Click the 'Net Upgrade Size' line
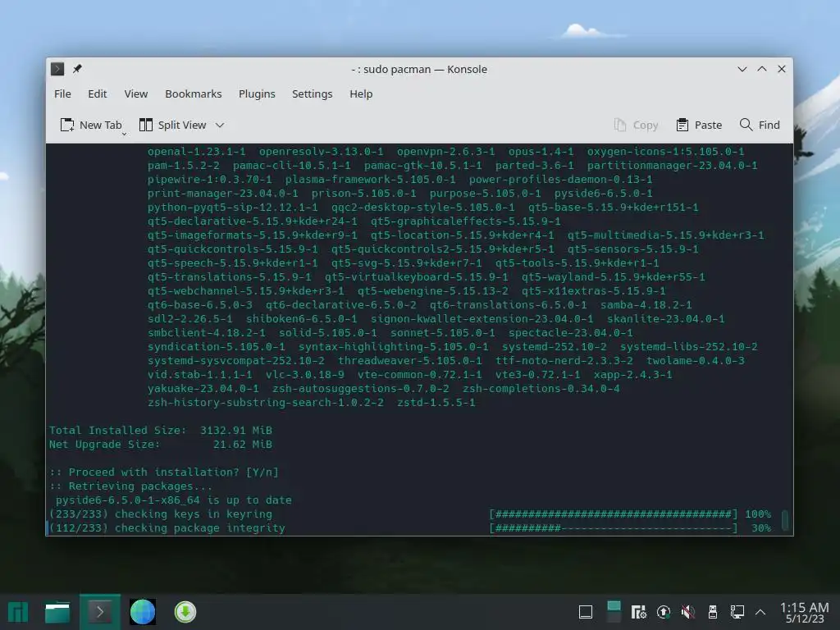This screenshot has width=840, height=630. pyautogui.click(x=161, y=444)
